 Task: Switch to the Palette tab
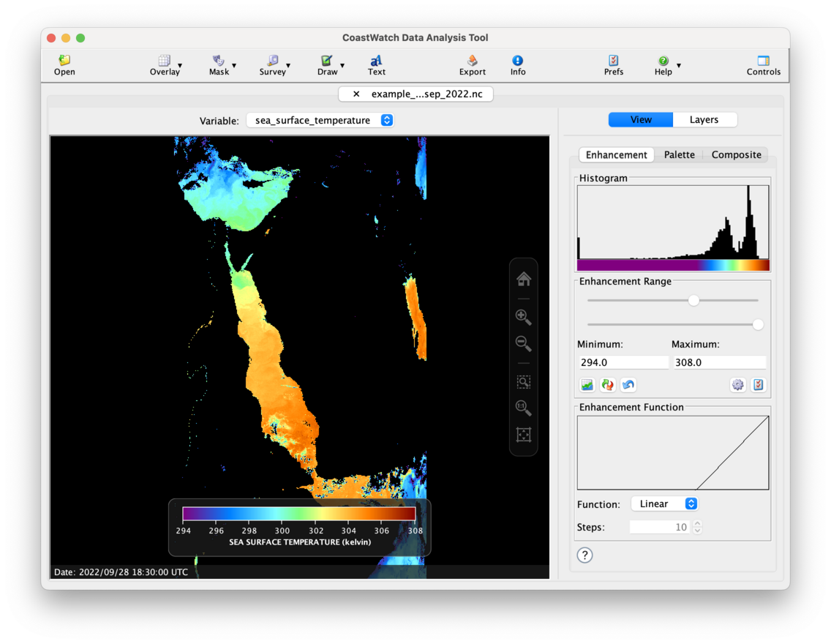[679, 155]
